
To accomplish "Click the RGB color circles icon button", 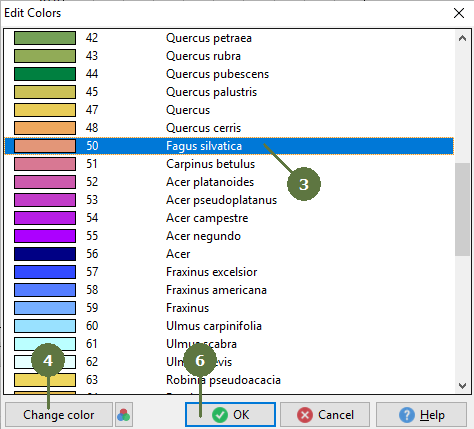I will (x=124, y=415).
